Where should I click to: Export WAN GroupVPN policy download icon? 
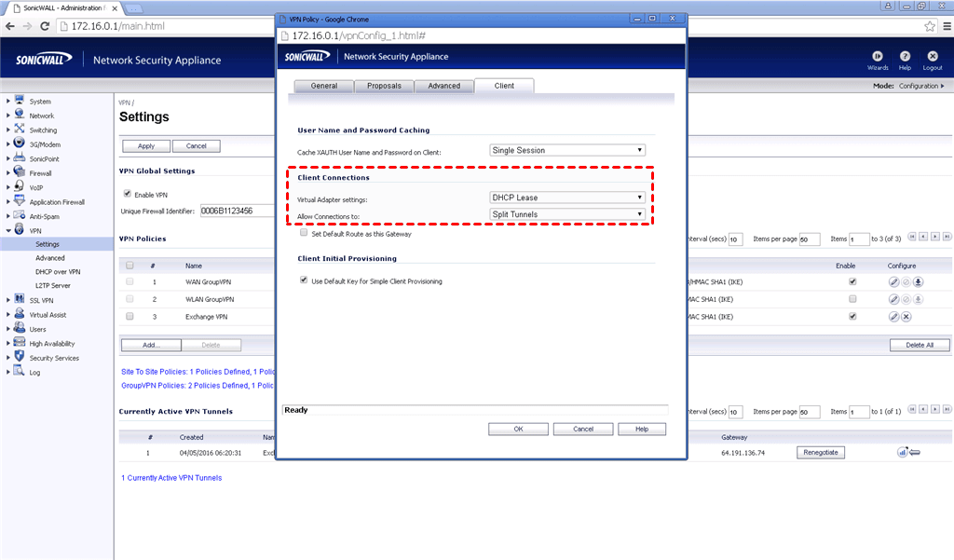coord(918,281)
